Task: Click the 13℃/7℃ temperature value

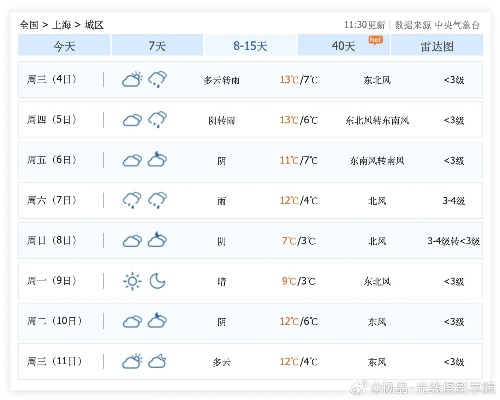Action: tap(299, 80)
